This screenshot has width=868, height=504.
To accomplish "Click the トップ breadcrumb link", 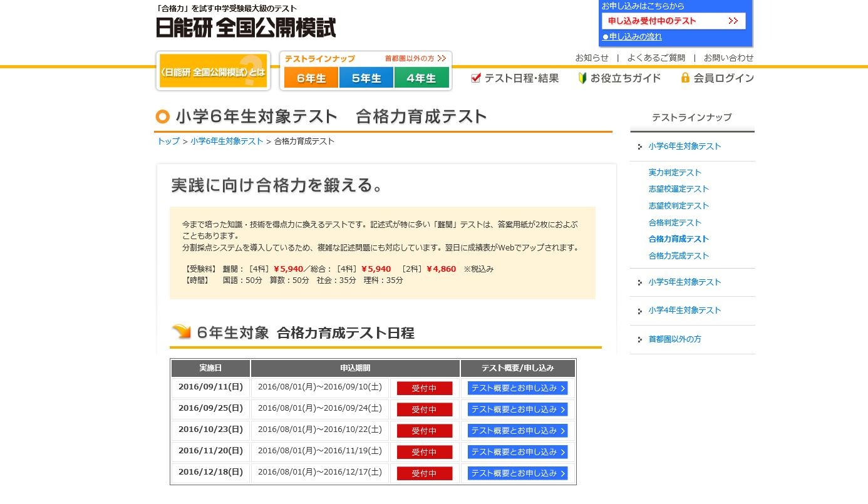I will click(x=167, y=141).
